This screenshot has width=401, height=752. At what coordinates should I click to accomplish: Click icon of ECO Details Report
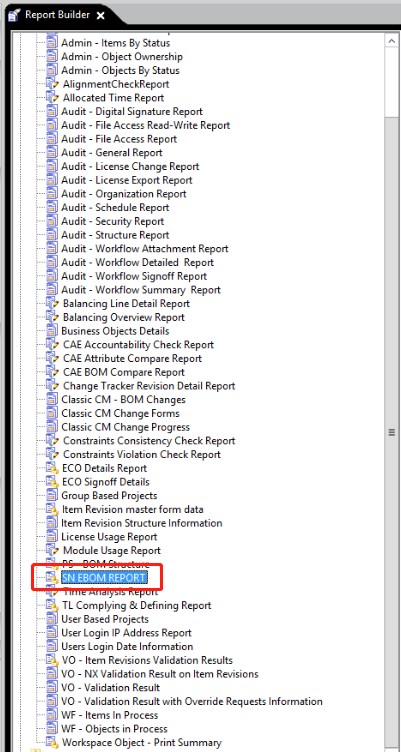click(x=52, y=468)
